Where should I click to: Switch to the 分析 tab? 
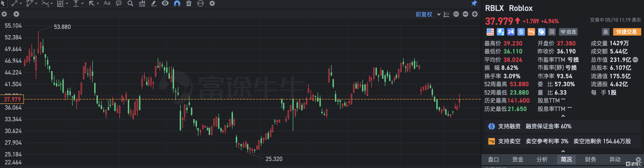tap(542, 160)
